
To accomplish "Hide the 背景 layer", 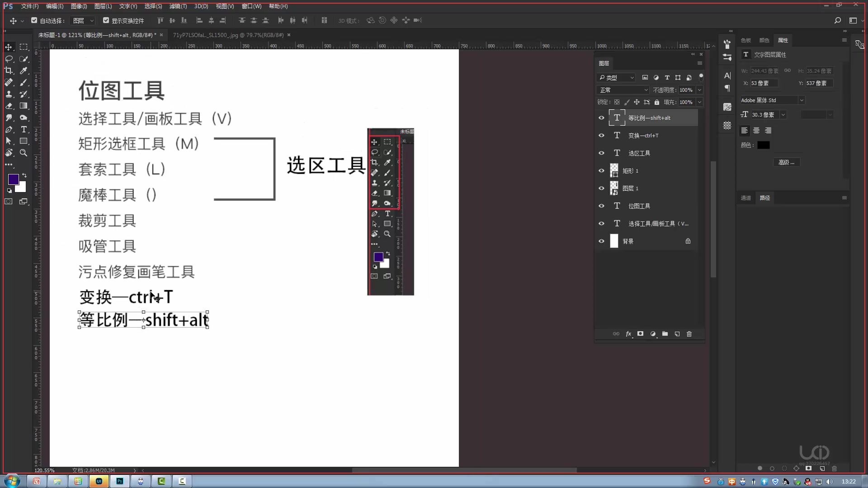I will (x=602, y=241).
